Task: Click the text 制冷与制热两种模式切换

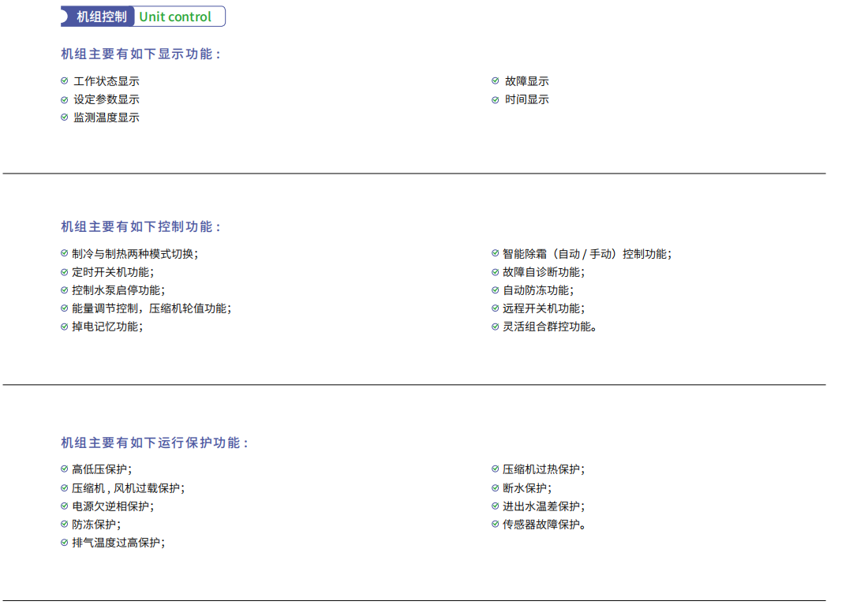Action: pyautogui.click(x=135, y=254)
